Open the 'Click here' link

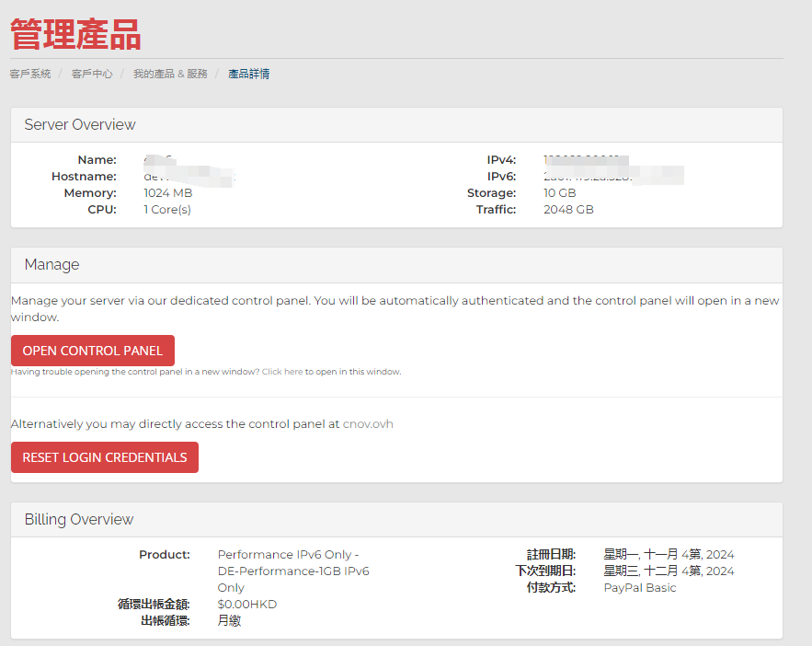coord(281,372)
